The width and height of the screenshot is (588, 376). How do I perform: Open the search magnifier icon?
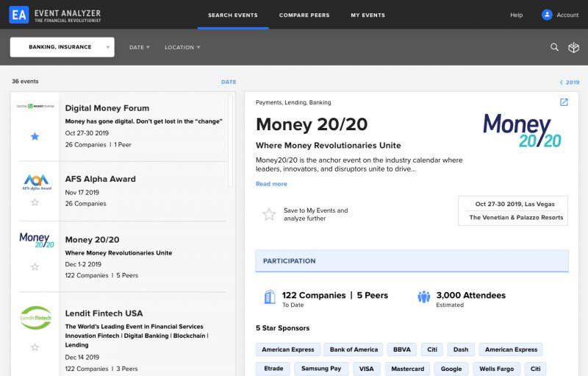(554, 47)
